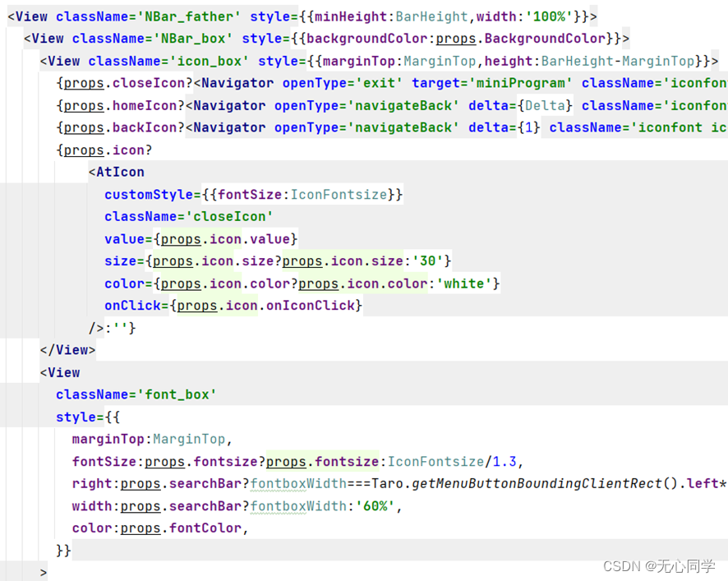Click backIcon in props.backIcon condition
Screen dimensions: 728x581
[x=145, y=127]
